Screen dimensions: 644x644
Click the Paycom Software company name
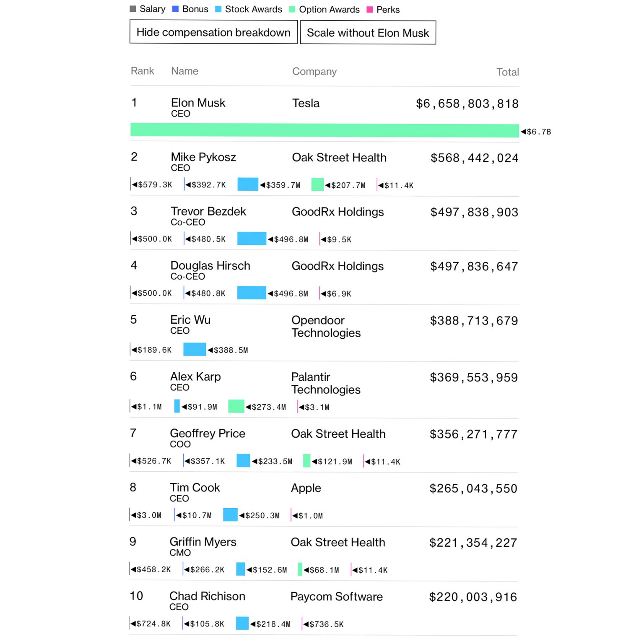click(x=337, y=597)
